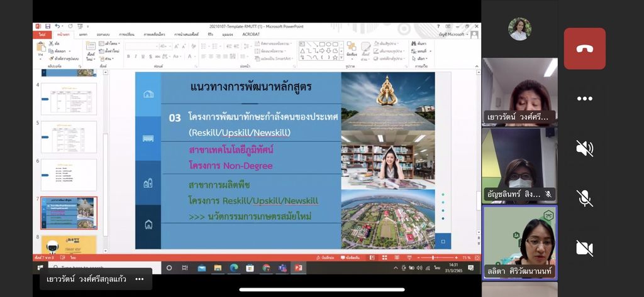The height and width of the screenshot is (297, 644).
Task: Switch to Slide Sorter view in the status bar
Action: click(384, 257)
